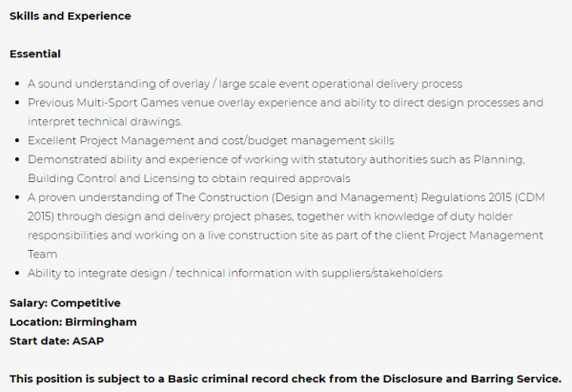572x392 pixels.
Task: Click the Salary: Competitive line
Action: click(65, 303)
